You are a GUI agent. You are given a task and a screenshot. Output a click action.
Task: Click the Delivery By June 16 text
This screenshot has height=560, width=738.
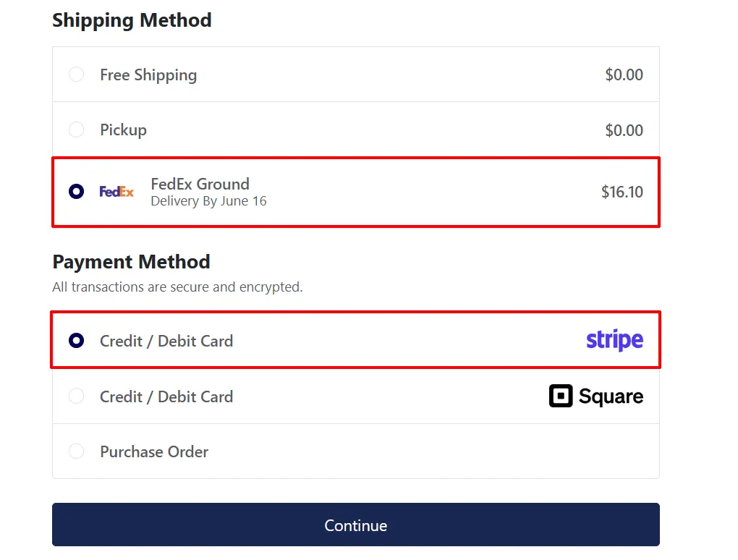(x=208, y=201)
